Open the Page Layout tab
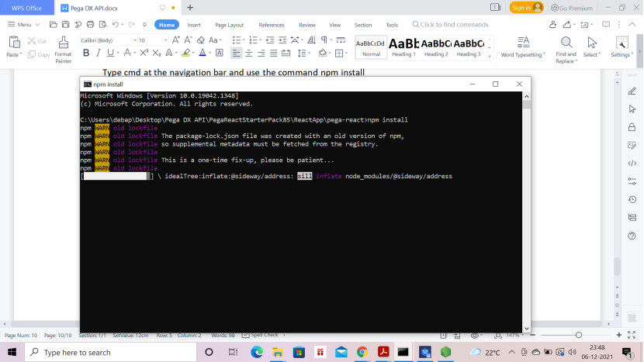Image resolution: width=644 pixels, height=362 pixels. [229, 25]
